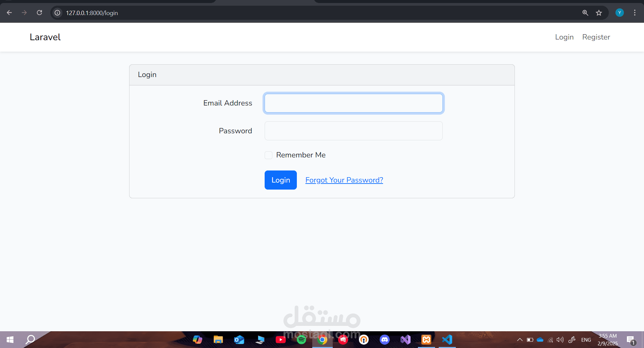
Task: Open the notification center
Action: [x=631, y=340]
